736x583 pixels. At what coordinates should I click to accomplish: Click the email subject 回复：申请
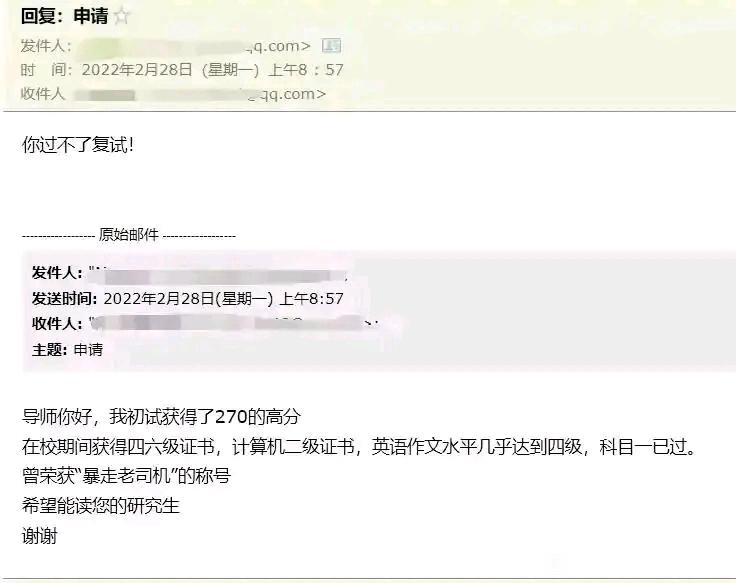[64, 16]
